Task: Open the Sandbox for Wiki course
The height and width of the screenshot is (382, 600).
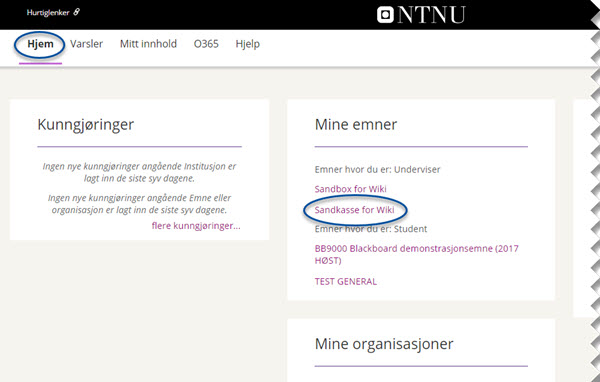Action: pos(351,189)
